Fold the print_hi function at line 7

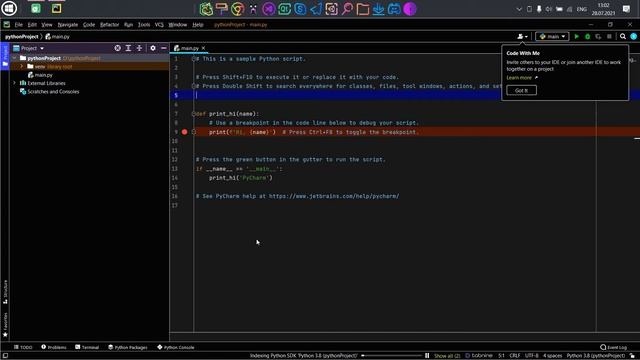194,113
